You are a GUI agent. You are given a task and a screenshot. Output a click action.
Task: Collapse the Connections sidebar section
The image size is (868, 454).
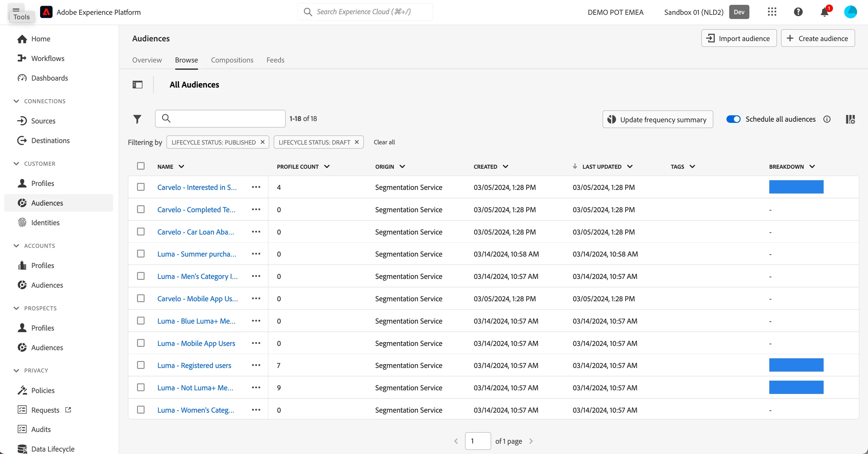(16, 101)
